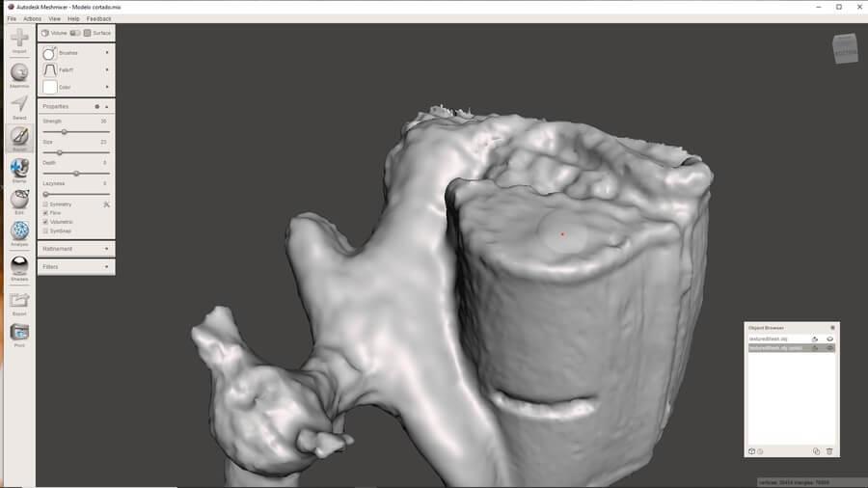Image resolution: width=868 pixels, height=488 pixels.
Task: Collapse the Properties panel arrow
Action: [107, 106]
